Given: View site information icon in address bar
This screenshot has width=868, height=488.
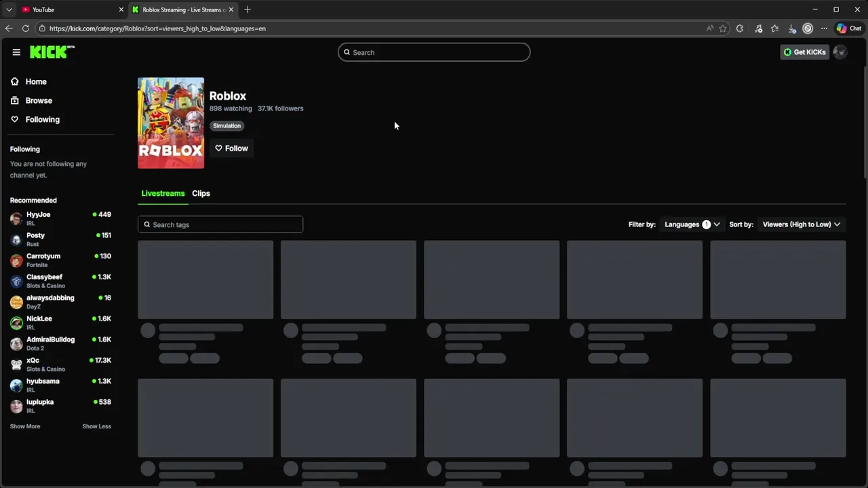Looking at the screenshot, I should pos(42,28).
